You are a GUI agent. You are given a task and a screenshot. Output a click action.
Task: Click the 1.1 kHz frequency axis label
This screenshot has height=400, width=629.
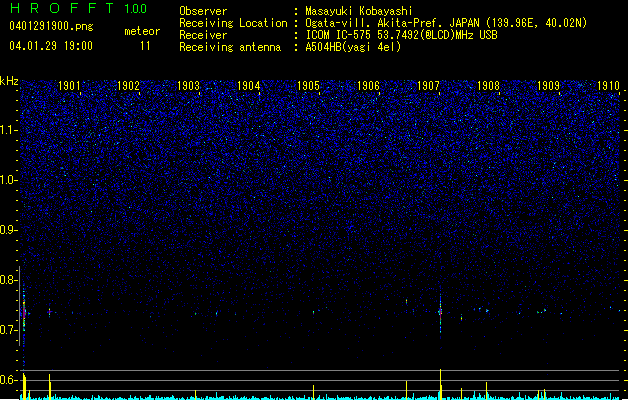[x=8, y=130]
